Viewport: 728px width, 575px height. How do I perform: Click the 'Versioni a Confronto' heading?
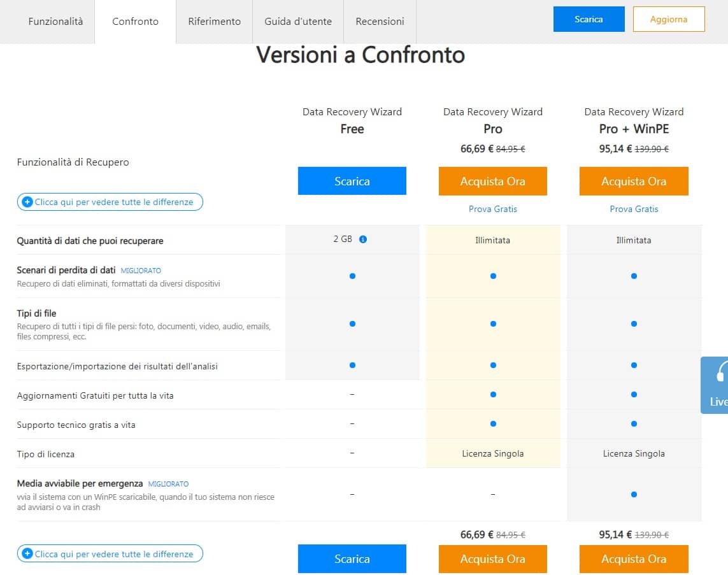tap(360, 55)
